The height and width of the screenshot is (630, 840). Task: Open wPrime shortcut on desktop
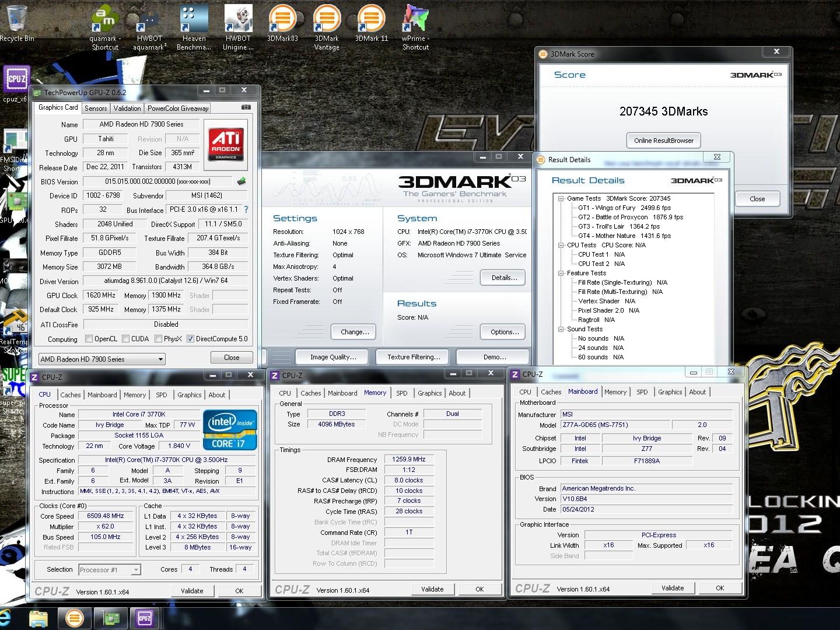(415, 26)
